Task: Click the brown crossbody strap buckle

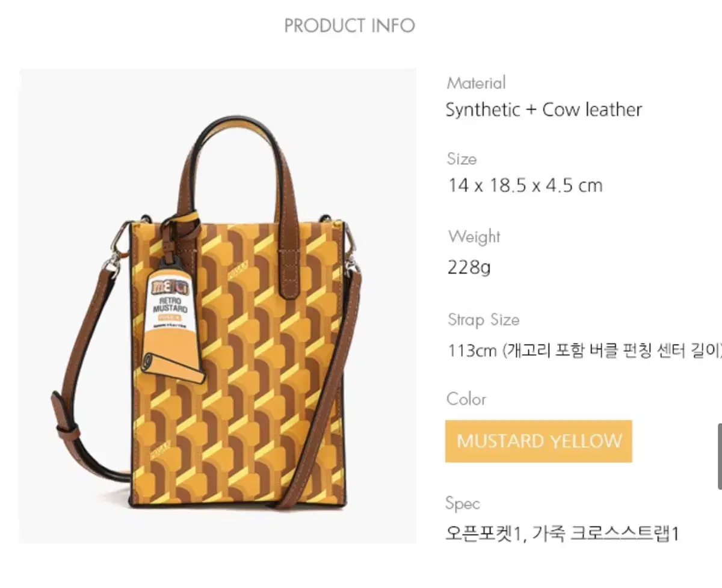Action: click(66, 427)
